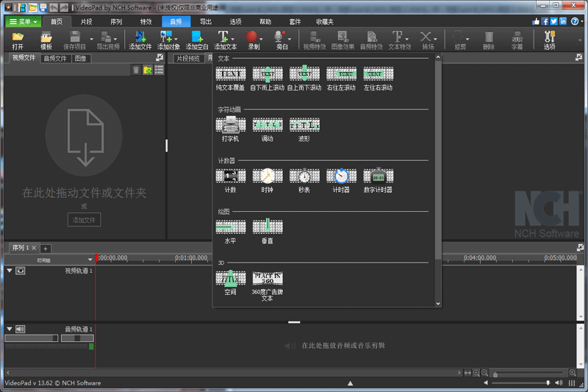Choose the 时钟 clock counter effect

coord(267,176)
